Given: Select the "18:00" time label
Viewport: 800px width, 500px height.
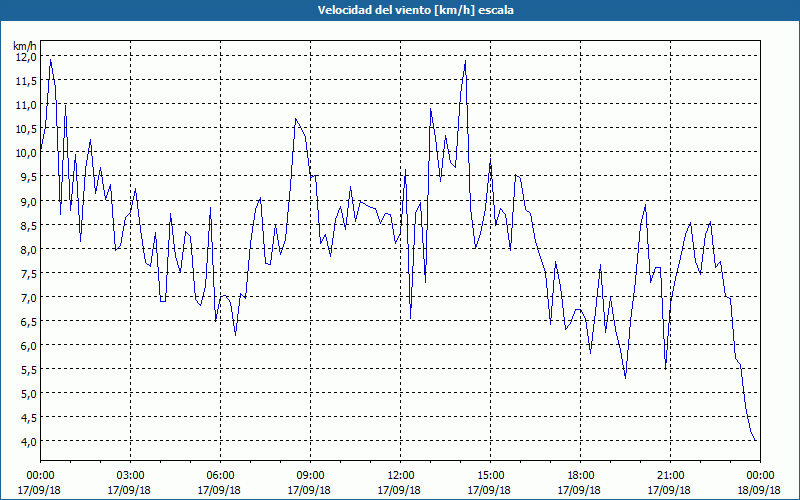Looking at the screenshot, I should pos(580,476).
